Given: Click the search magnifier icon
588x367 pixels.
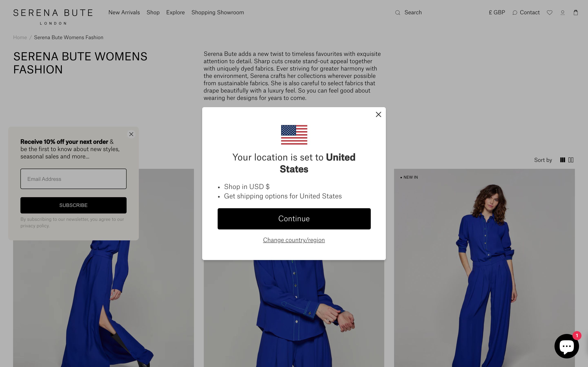Looking at the screenshot, I should pyautogui.click(x=398, y=13).
